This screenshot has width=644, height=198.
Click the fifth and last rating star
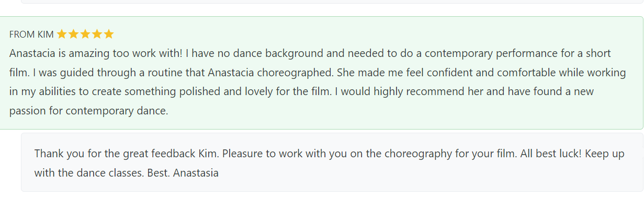tap(109, 34)
